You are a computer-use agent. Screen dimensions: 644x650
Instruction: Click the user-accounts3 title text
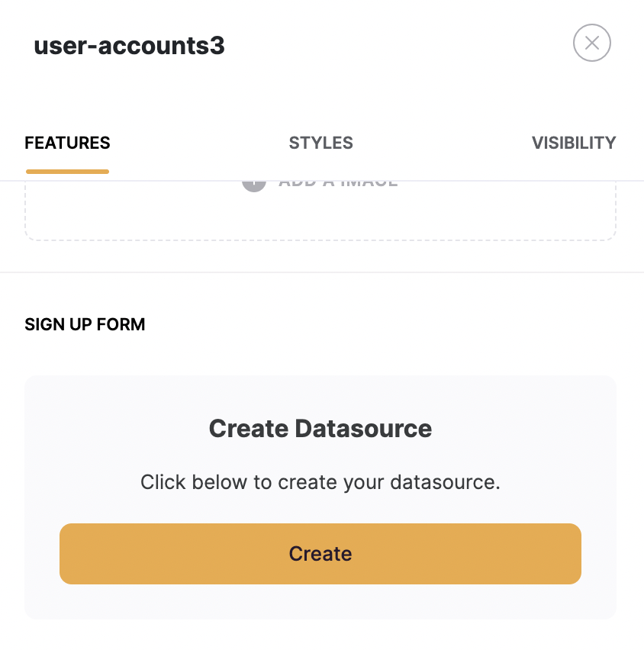[128, 46]
